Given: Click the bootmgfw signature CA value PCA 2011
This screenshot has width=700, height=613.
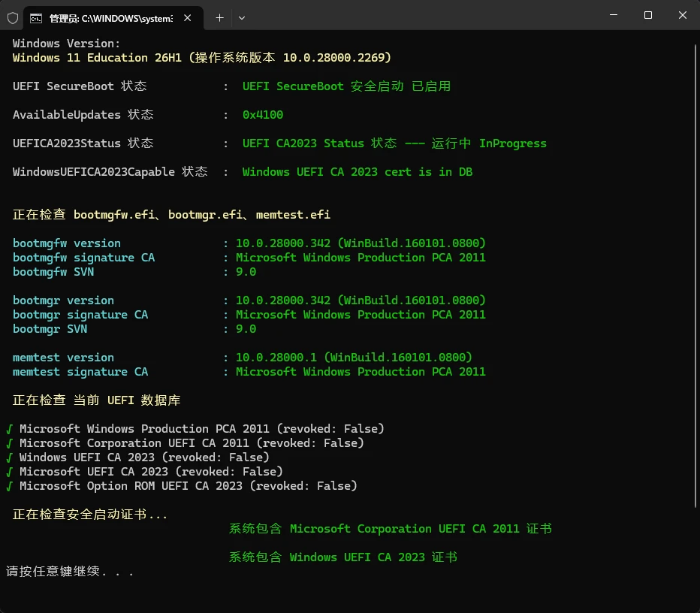Looking at the screenshot, I should point(361,258).
